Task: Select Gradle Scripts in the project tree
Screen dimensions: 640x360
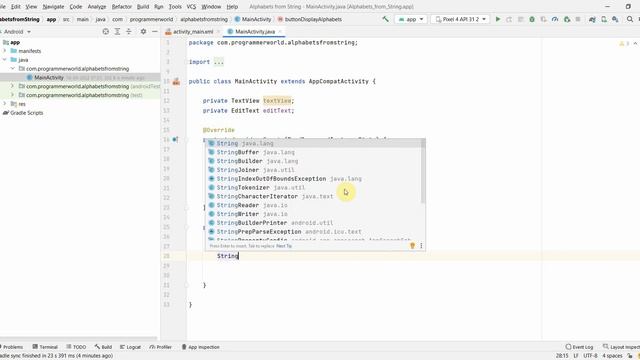Action: coord(23,113)
